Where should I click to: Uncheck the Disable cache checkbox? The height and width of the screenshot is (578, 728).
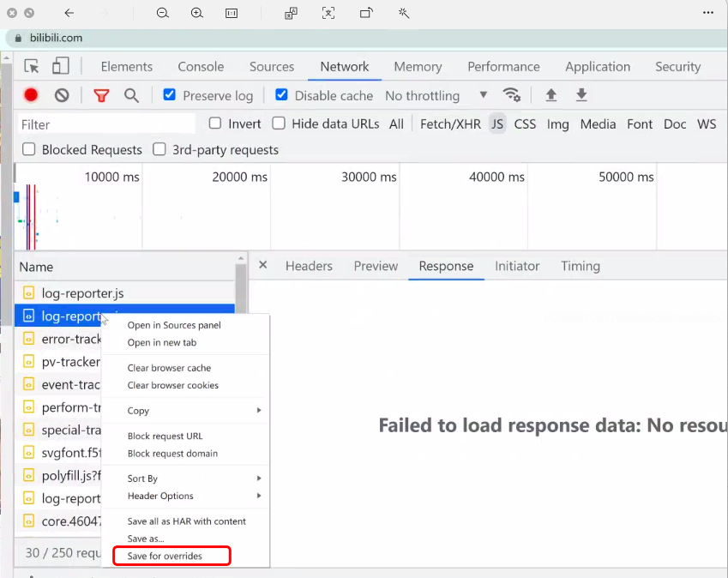281,94
